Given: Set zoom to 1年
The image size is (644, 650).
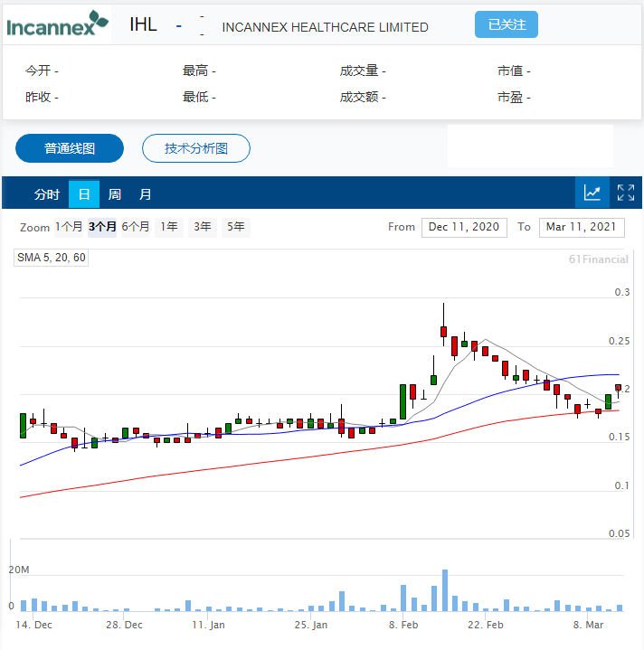Looking at the screenshot, I should [x=169, y=227].
